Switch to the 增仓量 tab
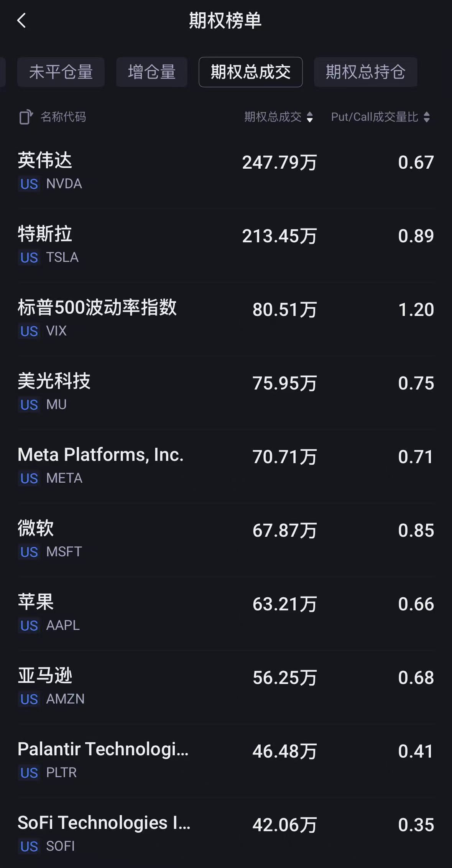Screen dimensions: 452x868 click(x=152, y=72)
